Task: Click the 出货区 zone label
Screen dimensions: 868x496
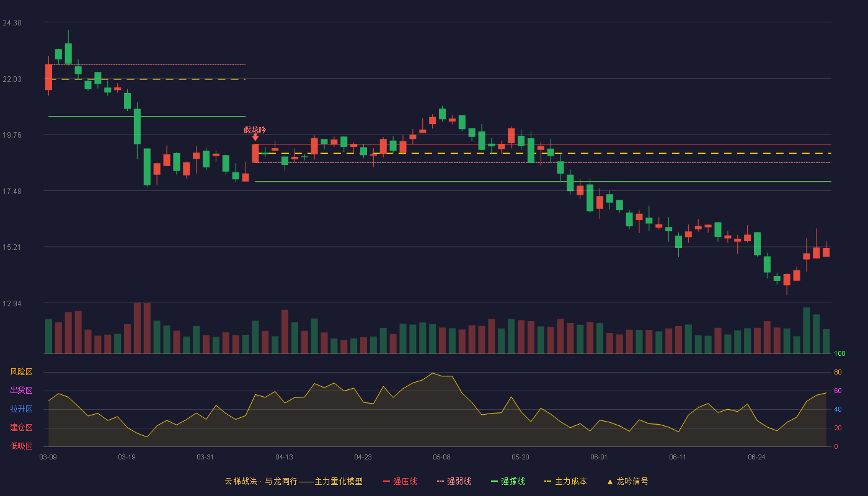Action: [21, 391]
